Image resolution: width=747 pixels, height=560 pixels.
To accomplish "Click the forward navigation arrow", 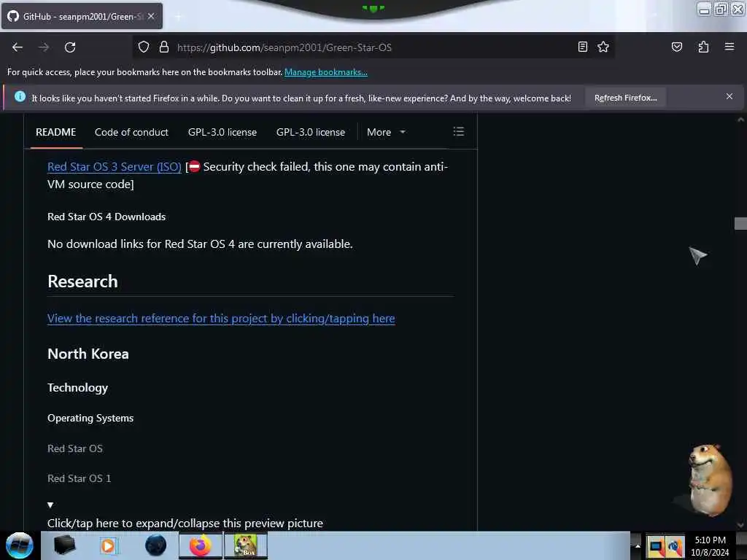I will point(44,47).
